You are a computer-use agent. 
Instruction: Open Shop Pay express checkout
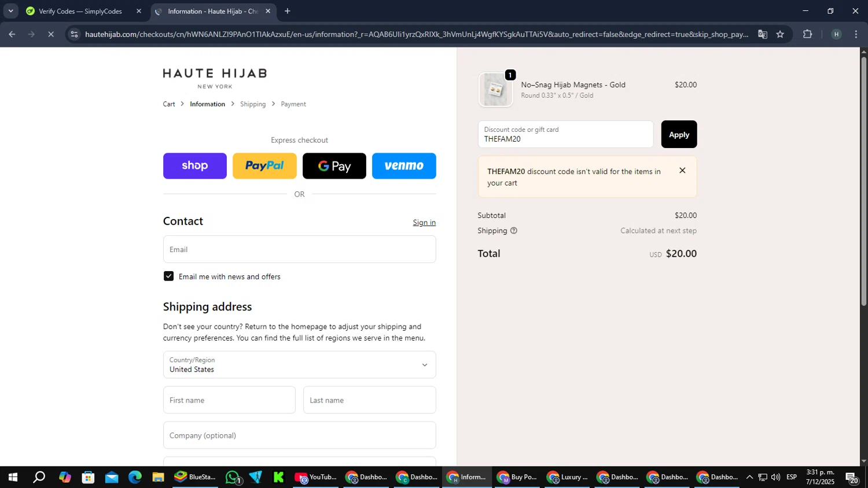point(194,166)
